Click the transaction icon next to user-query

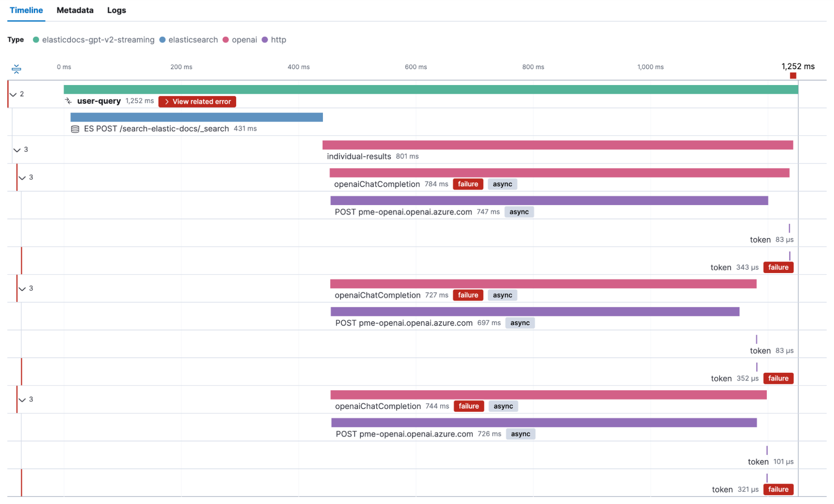[x=68, y=100]
